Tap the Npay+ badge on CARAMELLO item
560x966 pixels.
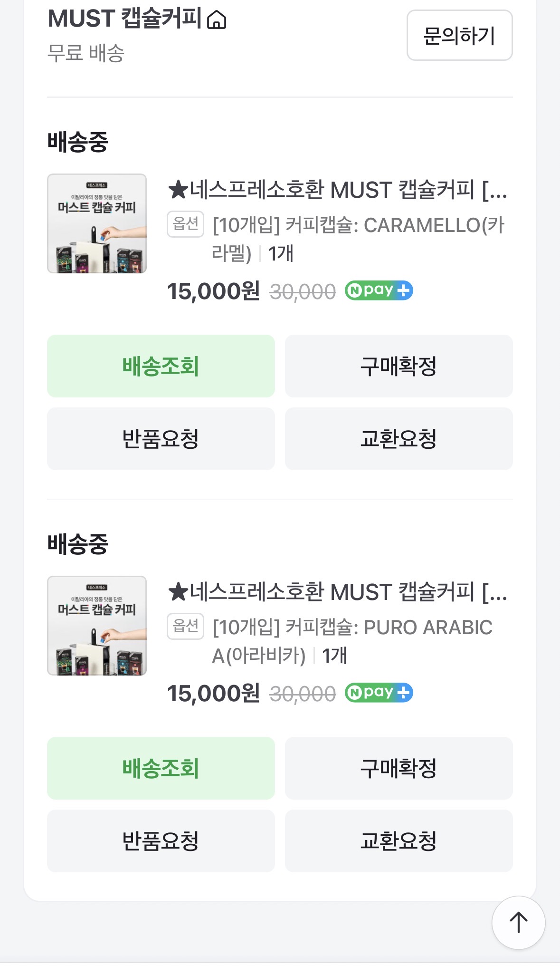click(379, 290)
